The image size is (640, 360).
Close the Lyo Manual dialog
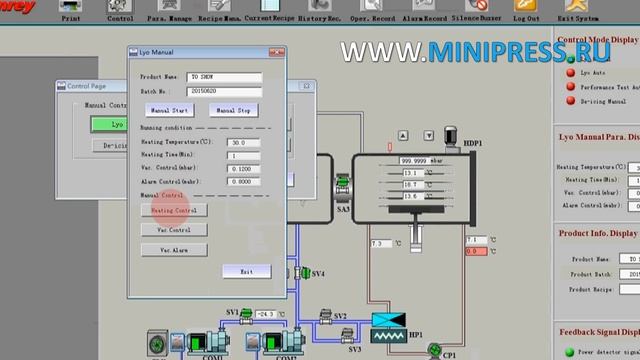click(276, 52)
